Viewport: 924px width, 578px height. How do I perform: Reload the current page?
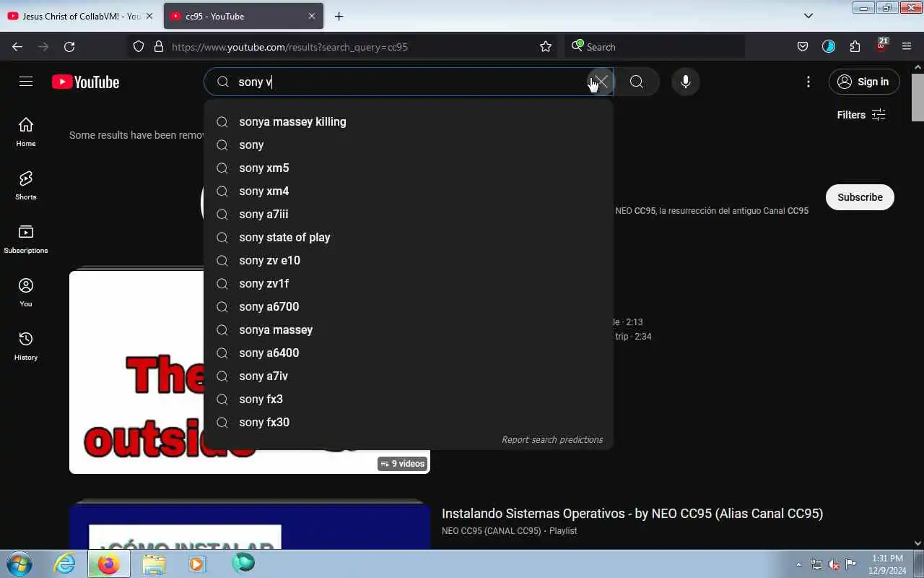(69, 47)
